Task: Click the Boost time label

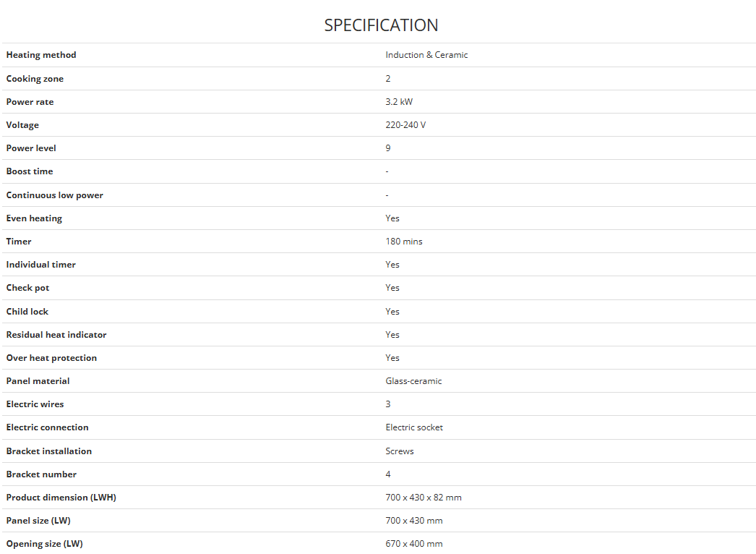Action: click(30, 171)
